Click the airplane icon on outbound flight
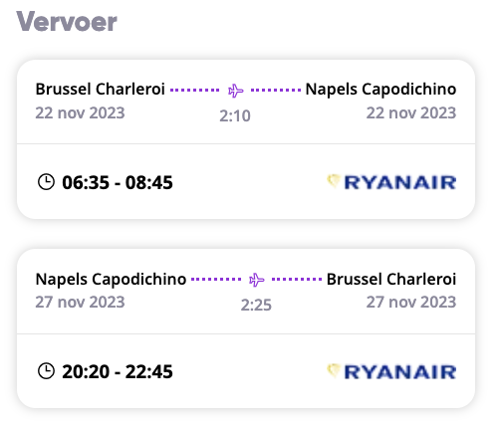This screenshot has height=426, width=504. click(x=236, y=91)
